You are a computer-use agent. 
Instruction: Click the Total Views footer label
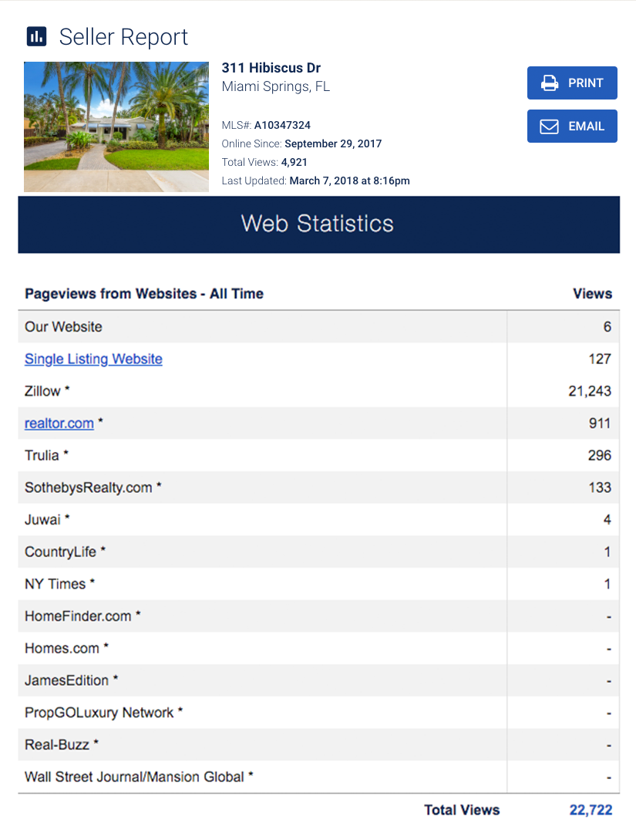[x=462, y=810]
